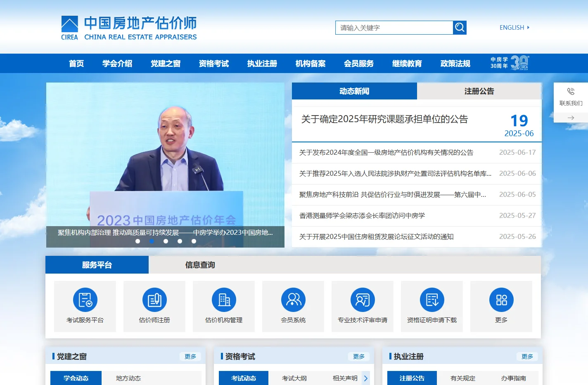Go to 首页 in the navigation bar
This screenshot has width=588, height=385.
76,64
